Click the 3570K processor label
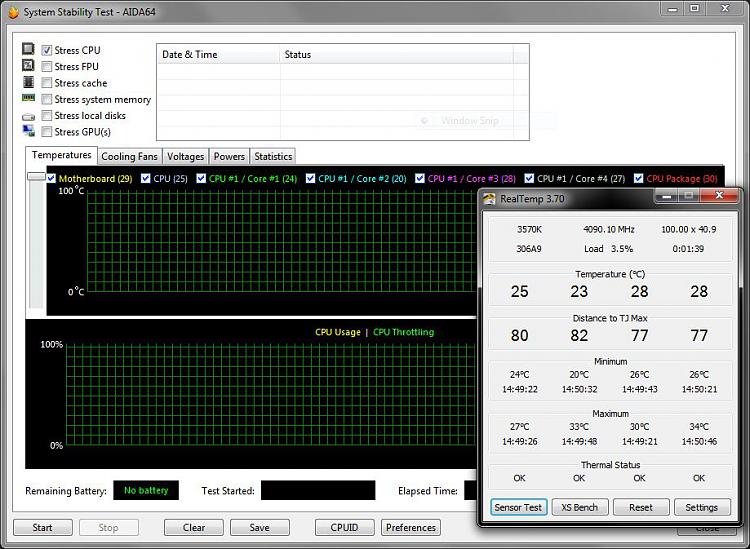The width and height of the screenshot is (750, 549). tap(529, 230)
